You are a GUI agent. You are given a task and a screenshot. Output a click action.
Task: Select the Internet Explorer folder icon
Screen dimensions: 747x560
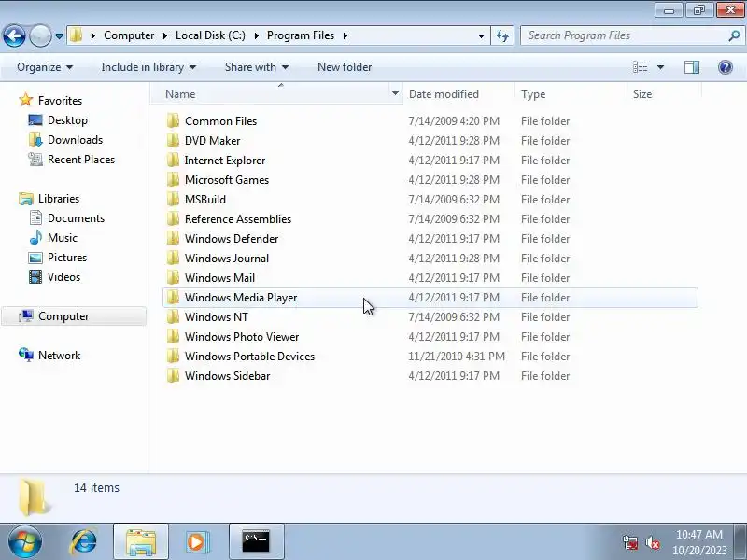(x=173, y=160)
